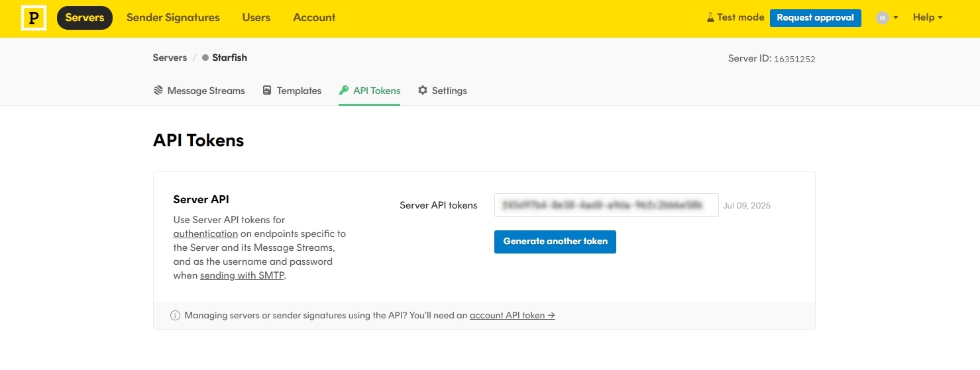Click the API Tokens page heading
Viewport: 980px width, 370px height.
point(199,140)
